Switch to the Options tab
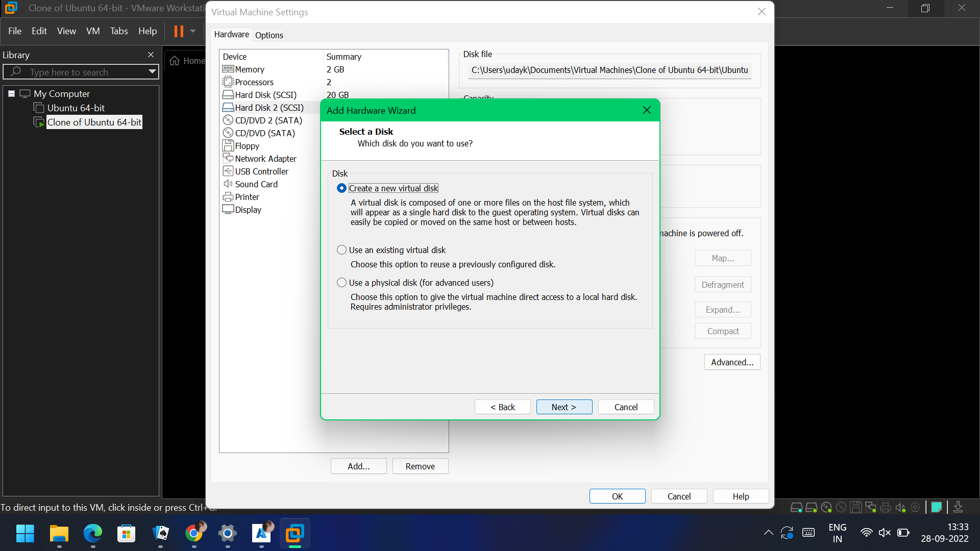The width and height of the screenshot is (980, 551). pos(269,35)
